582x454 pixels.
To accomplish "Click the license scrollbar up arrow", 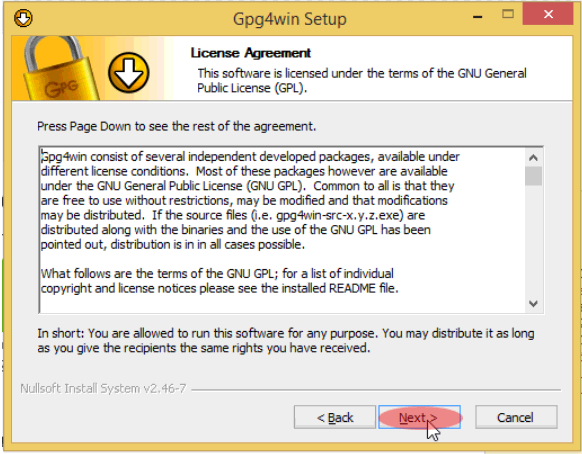I will (x=533, y=158).
